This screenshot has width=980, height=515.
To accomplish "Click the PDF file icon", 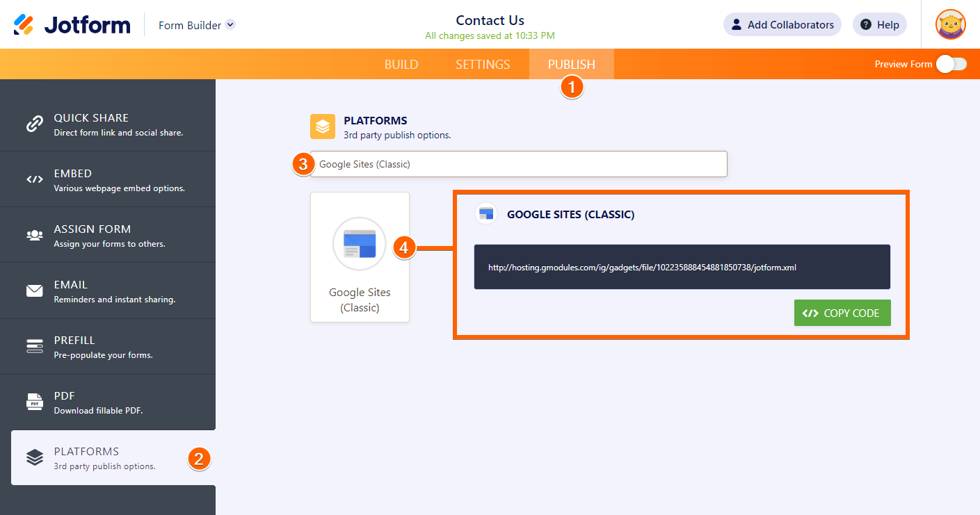I will pyautogui.click(x=34, y=402).
